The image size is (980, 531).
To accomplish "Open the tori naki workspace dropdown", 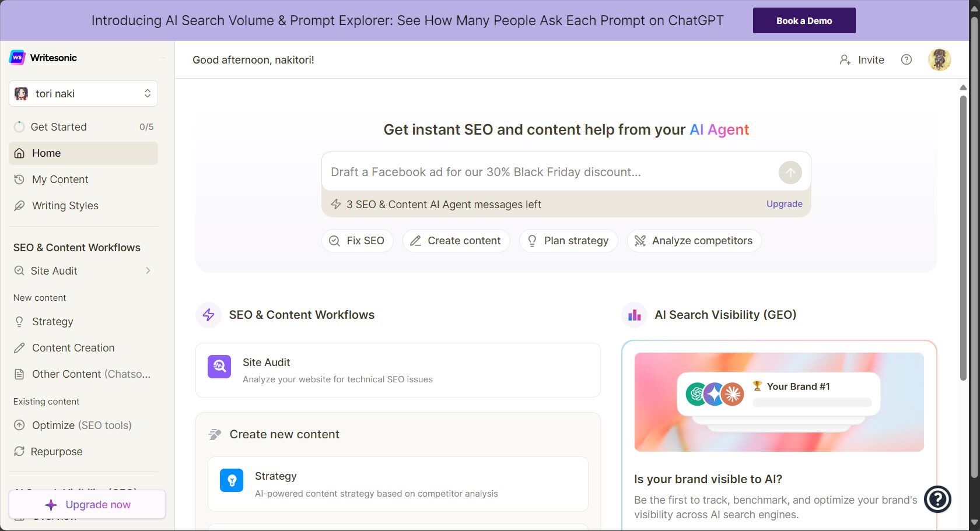I will (x=83, y=94).
